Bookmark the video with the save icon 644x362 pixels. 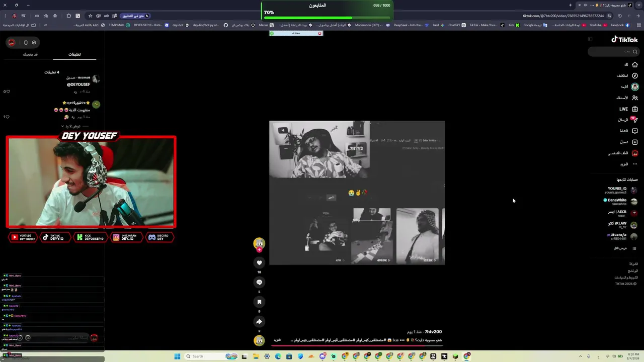click(259, 302)
